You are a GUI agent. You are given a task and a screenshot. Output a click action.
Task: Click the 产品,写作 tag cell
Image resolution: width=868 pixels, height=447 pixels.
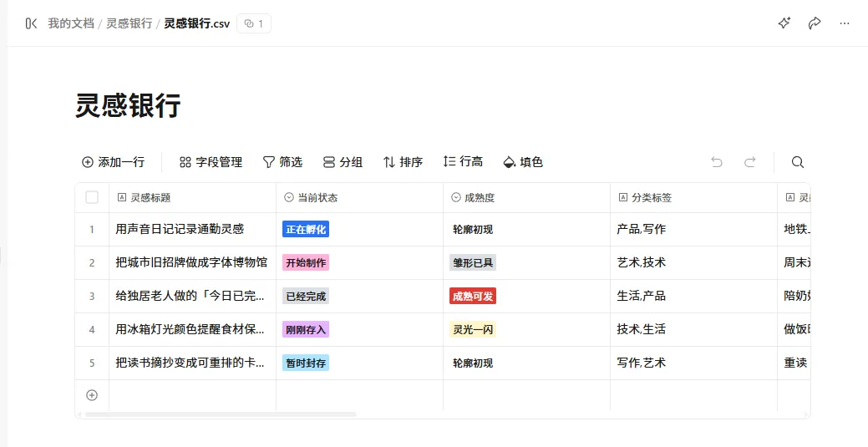click(x=694, y=229)
